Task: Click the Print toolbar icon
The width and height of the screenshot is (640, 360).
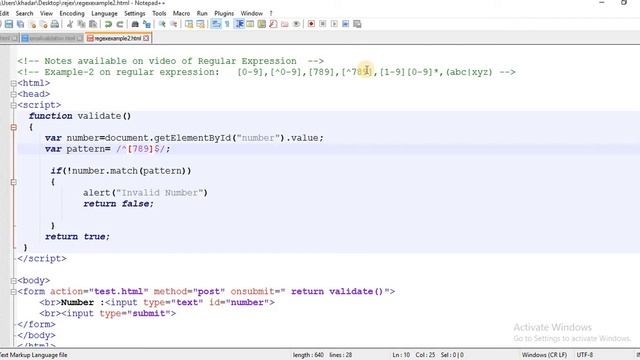Action: pos(55,24)
